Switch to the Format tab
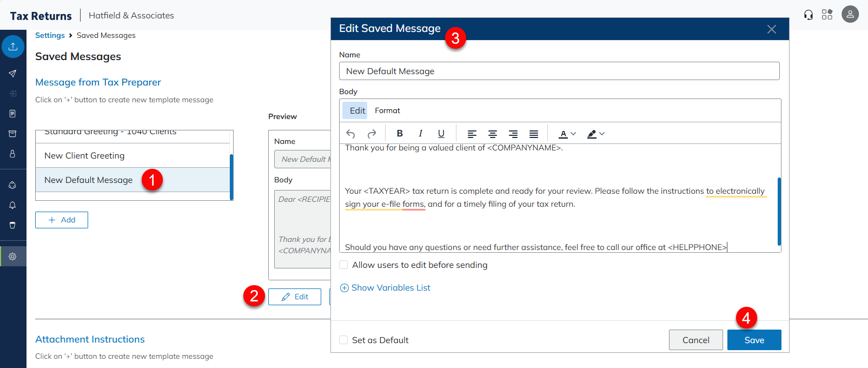Viewport: 868px width, 368px height. pyautogui.click(x=387, y=110)
